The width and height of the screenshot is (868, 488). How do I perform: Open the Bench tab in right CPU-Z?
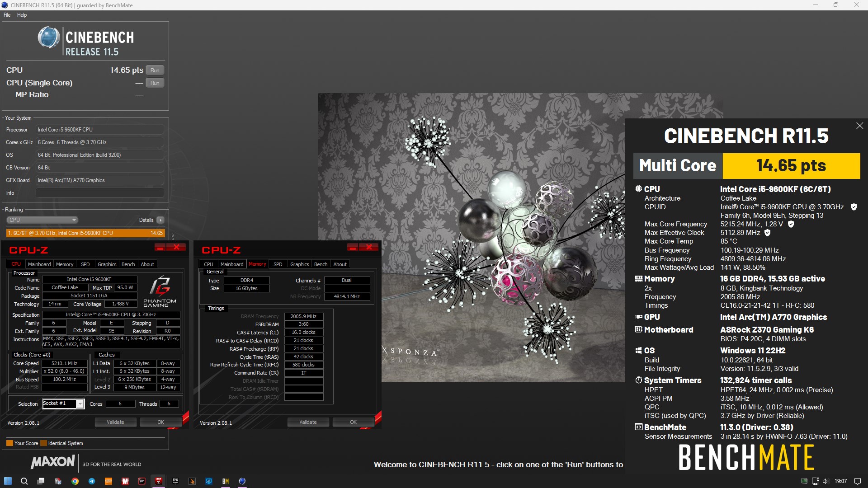321,264
